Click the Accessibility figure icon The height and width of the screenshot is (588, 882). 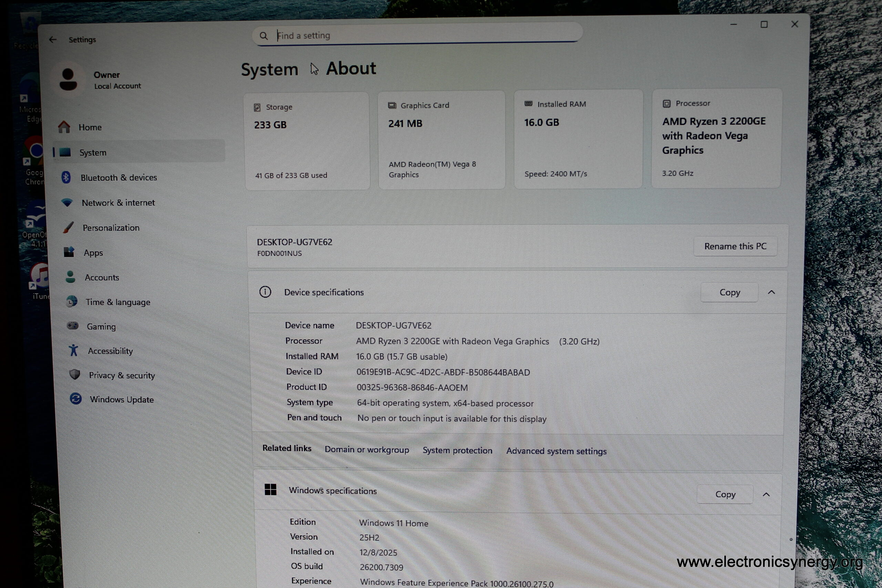click(73, 350)
